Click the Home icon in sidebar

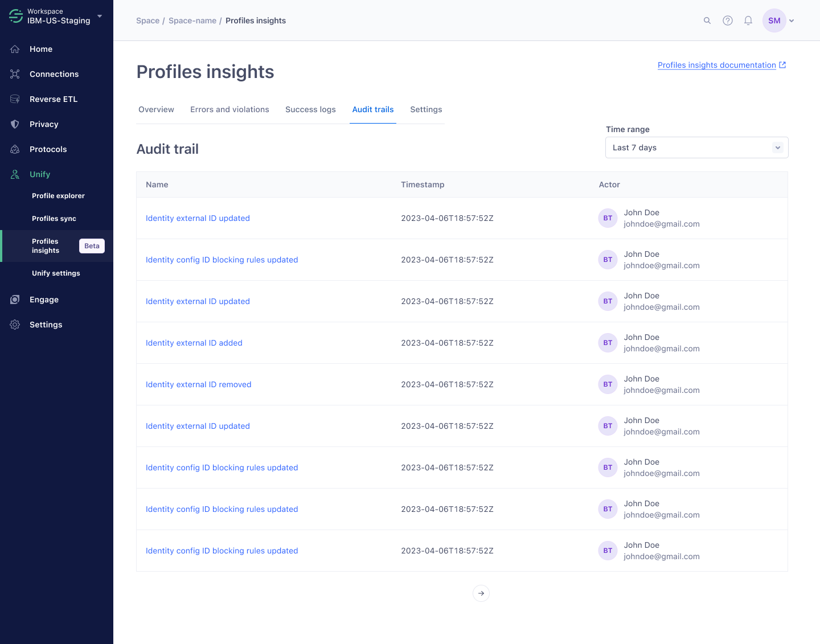[x=15, y=49]
